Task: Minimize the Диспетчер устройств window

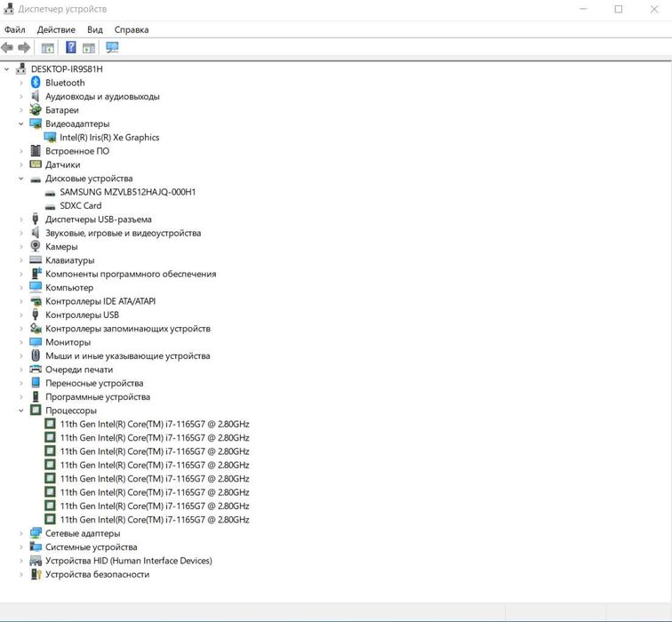Action: pos(583,9)
